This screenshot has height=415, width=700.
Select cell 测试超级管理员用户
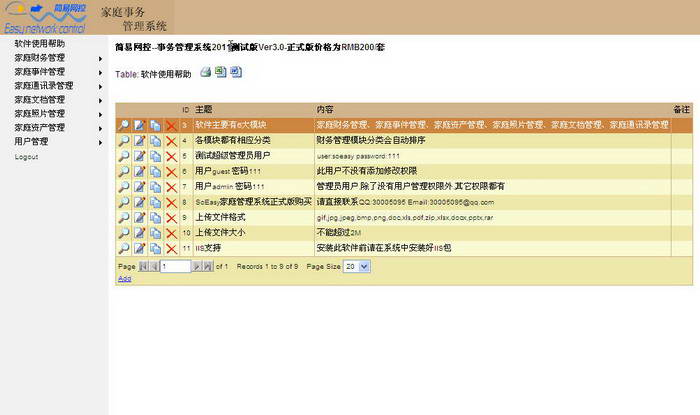point(233,155)
